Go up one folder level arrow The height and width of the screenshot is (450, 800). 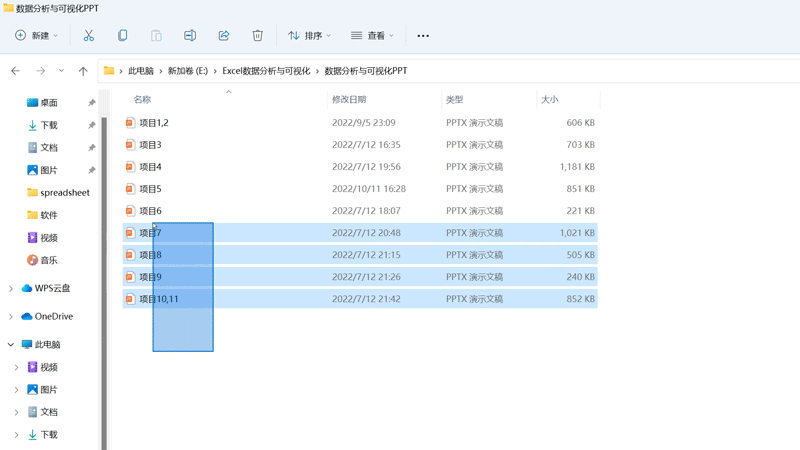[83, 71]
